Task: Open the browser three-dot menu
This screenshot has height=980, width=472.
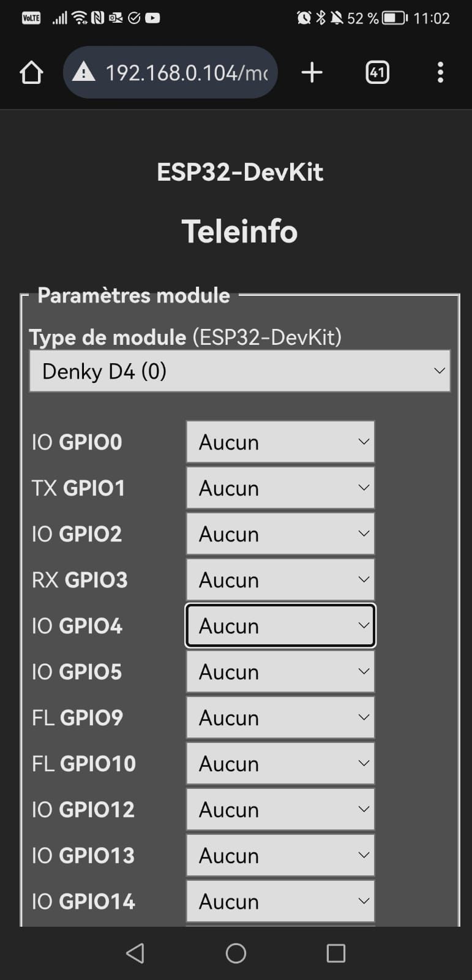Action: click(440, 72)
